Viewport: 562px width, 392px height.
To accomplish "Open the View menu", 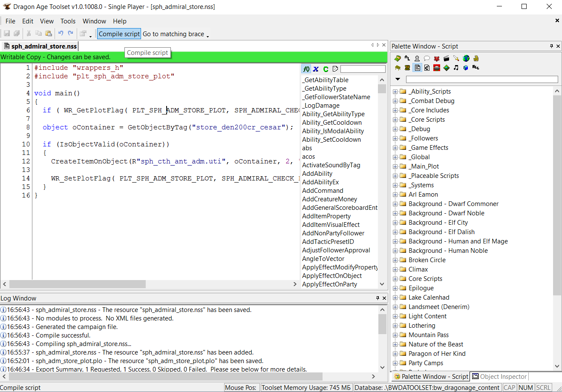I will tap(47, 21).
